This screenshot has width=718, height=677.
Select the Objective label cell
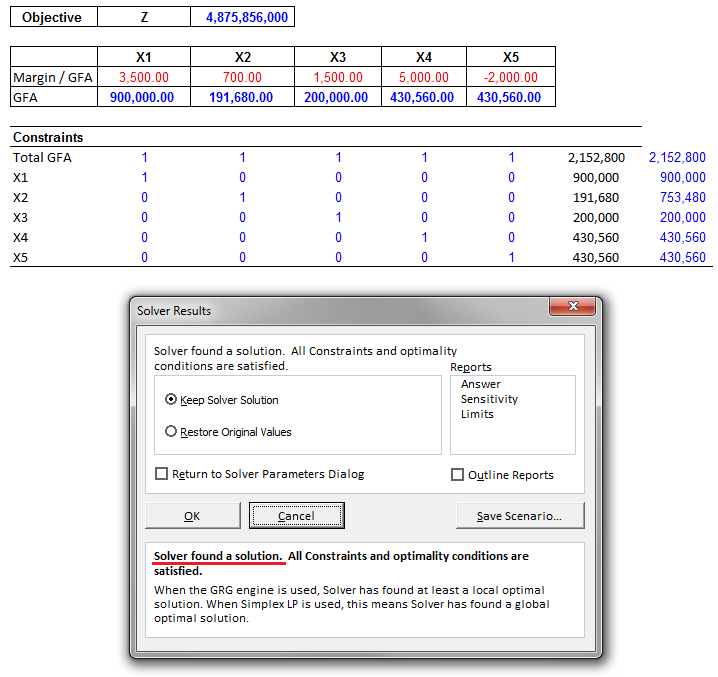(x=52, y=17)
